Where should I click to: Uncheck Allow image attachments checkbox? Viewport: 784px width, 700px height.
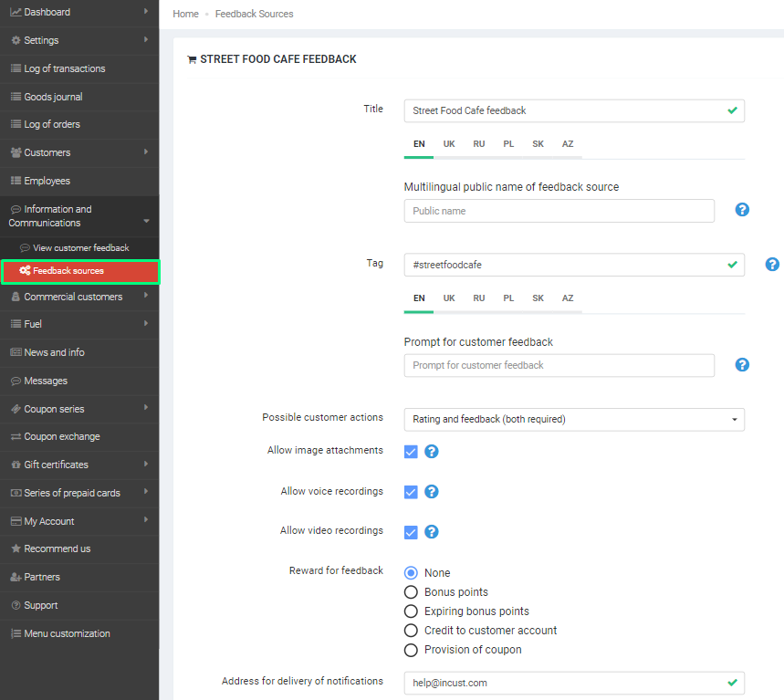(x=411, y=452)
